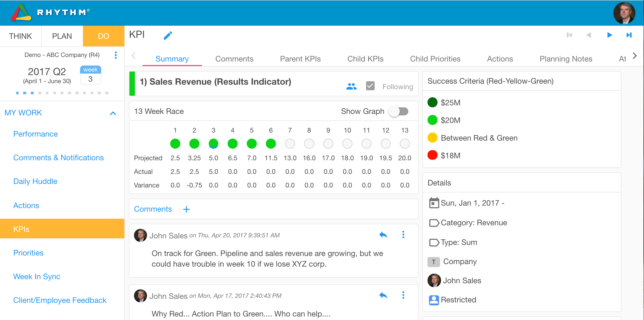The height and width of the screenshot is (320, 644).
Task: Open Daily Huddle link
Action: tap(35, 181)
